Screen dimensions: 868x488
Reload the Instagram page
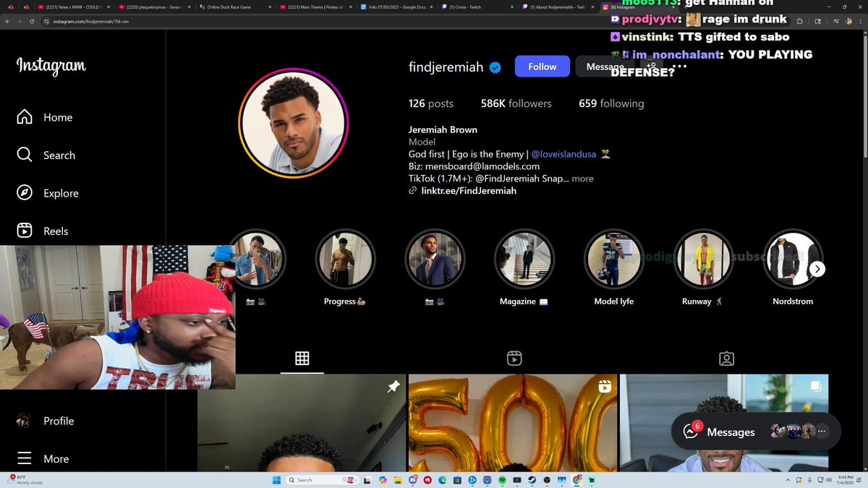coord(32,21)
